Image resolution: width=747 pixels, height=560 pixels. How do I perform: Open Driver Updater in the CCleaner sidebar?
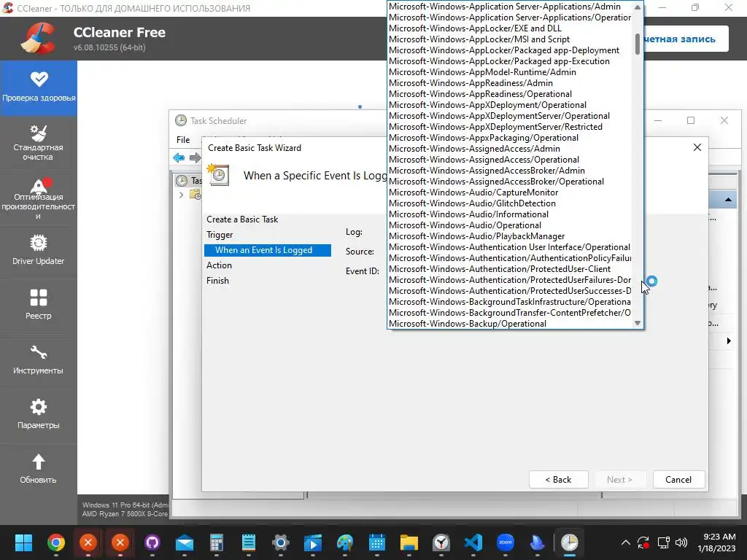pos(39,251)
